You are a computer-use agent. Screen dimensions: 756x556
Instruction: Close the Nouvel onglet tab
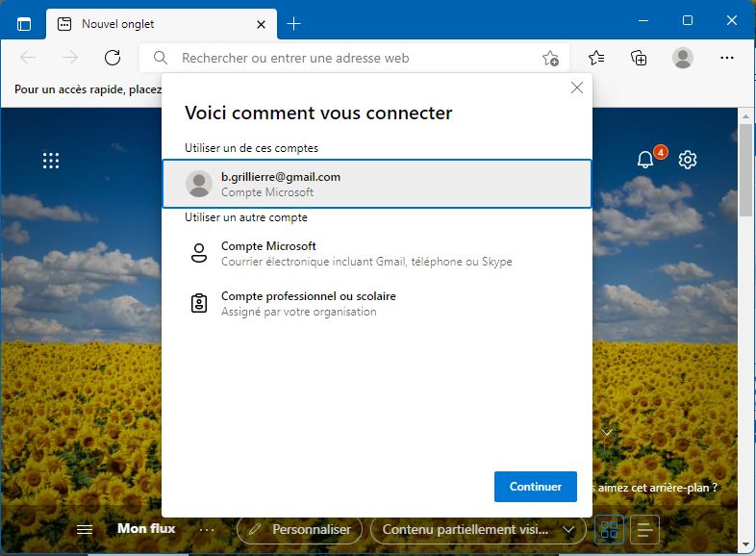click(261, 24)
